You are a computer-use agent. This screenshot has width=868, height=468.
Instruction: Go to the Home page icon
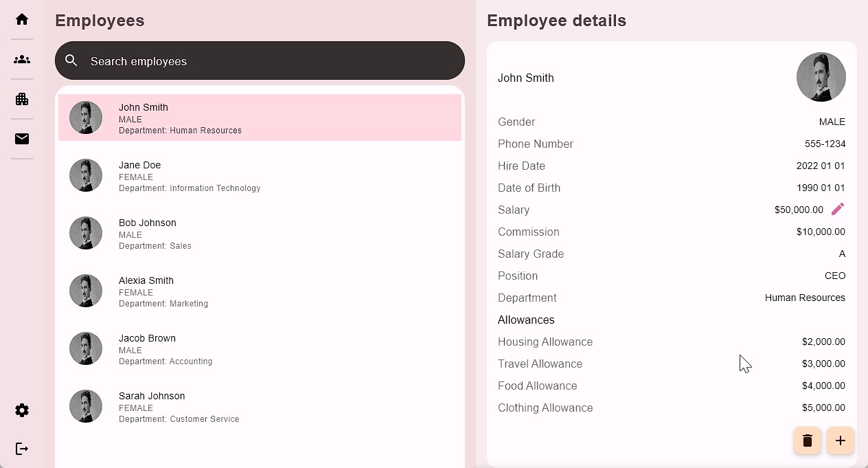coord(22,19)
